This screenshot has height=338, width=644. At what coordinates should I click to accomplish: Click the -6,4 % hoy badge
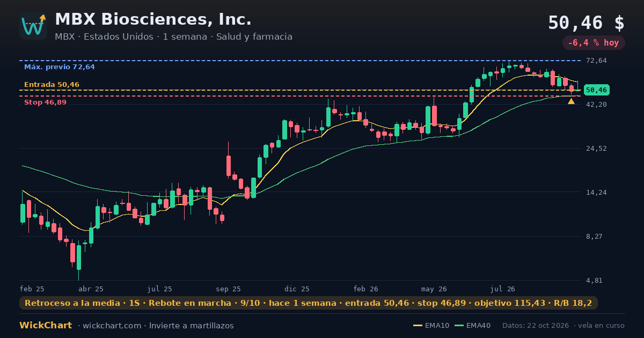pos(594,43)
